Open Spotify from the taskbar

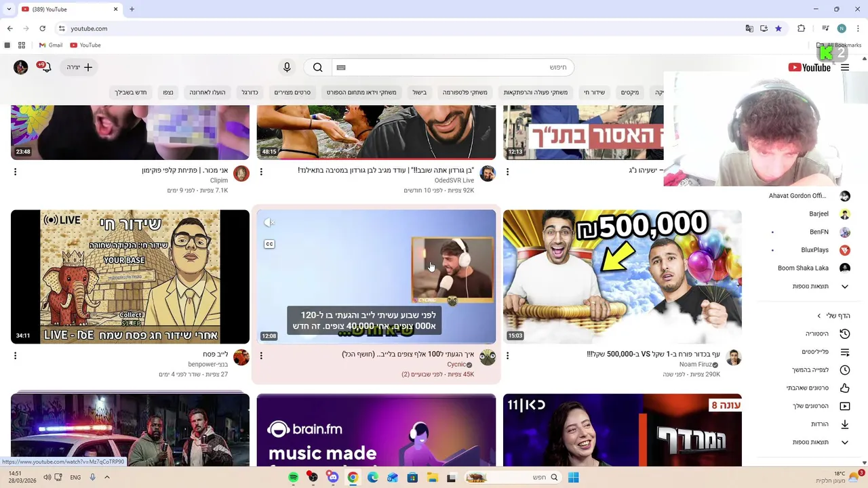[293, 477]
